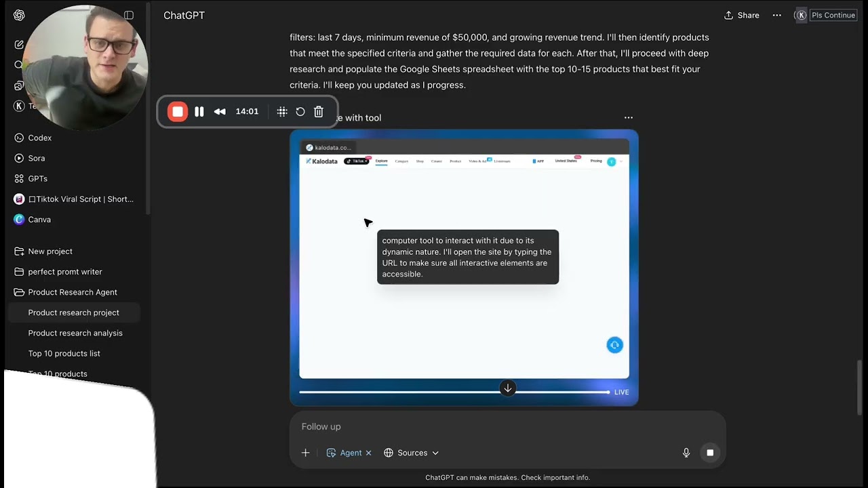The width and height of the screenshot is (868, 488).
Task: Open the perfect promt writer project
Action: coord(65,272)
